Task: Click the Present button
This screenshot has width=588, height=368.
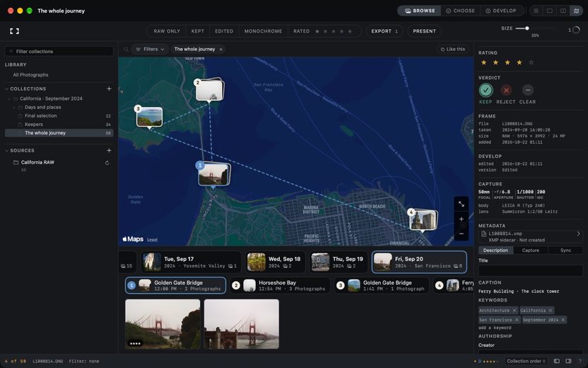Action: [x=425, y=31]
